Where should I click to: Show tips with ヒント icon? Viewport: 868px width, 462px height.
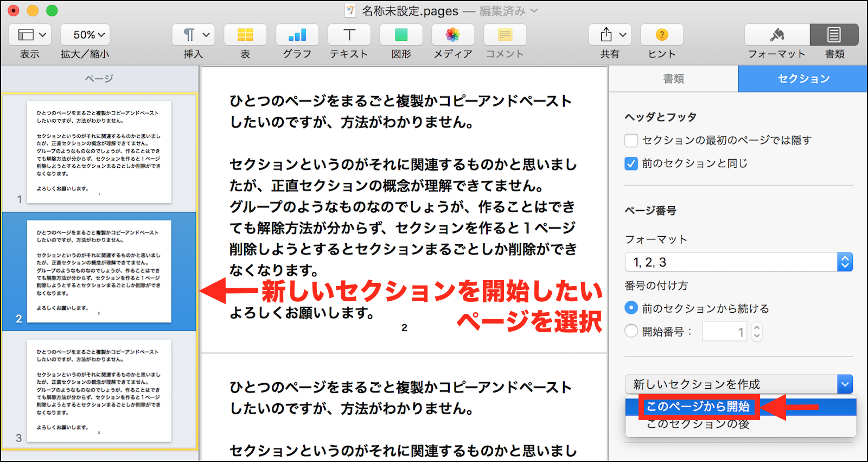(662, 35)
